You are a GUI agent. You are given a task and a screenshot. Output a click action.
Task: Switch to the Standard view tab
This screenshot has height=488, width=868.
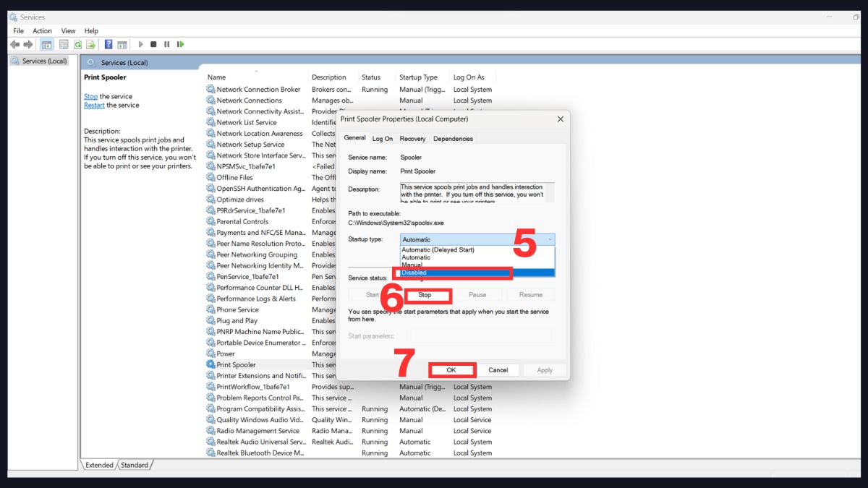(135, 465)
